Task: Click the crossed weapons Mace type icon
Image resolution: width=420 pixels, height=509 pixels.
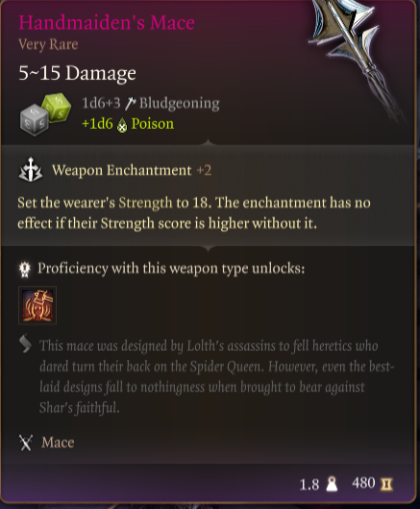Action: [x=26, y=443]
